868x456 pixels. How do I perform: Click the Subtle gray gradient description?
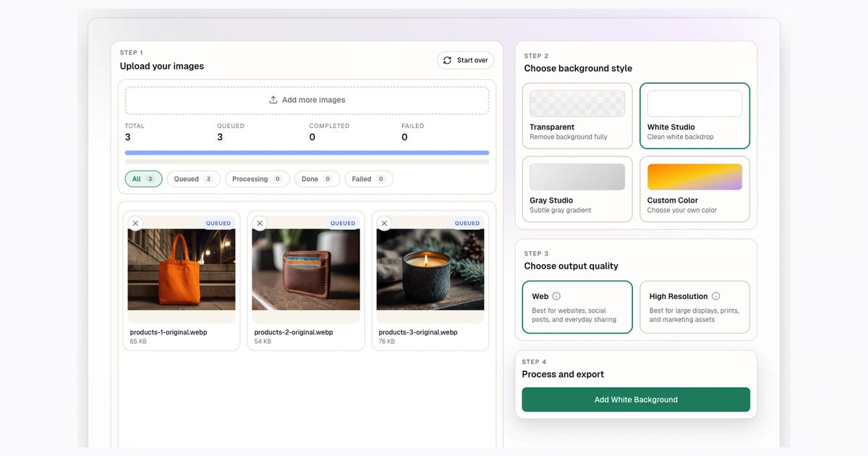561,210
